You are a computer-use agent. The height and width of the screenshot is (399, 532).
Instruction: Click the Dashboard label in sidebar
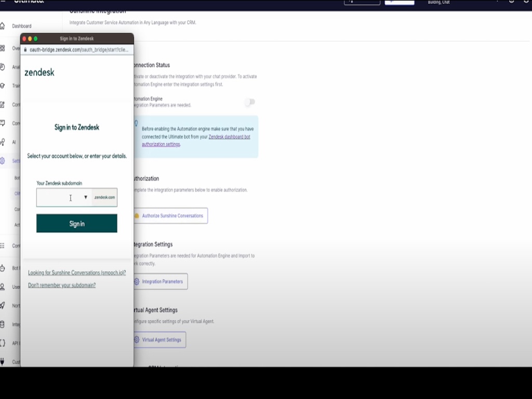[x=22, y=26]
